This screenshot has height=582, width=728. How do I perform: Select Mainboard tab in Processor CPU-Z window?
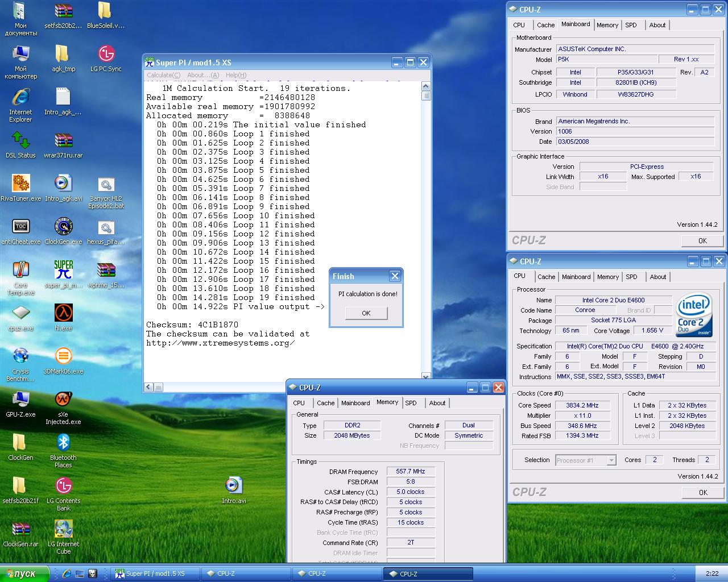tap(576, 277)
